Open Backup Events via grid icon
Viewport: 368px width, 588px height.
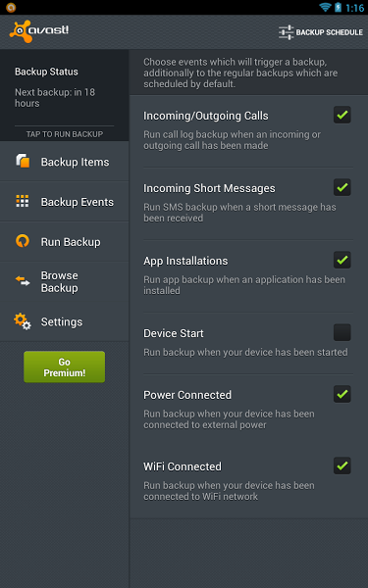(23, 201)
